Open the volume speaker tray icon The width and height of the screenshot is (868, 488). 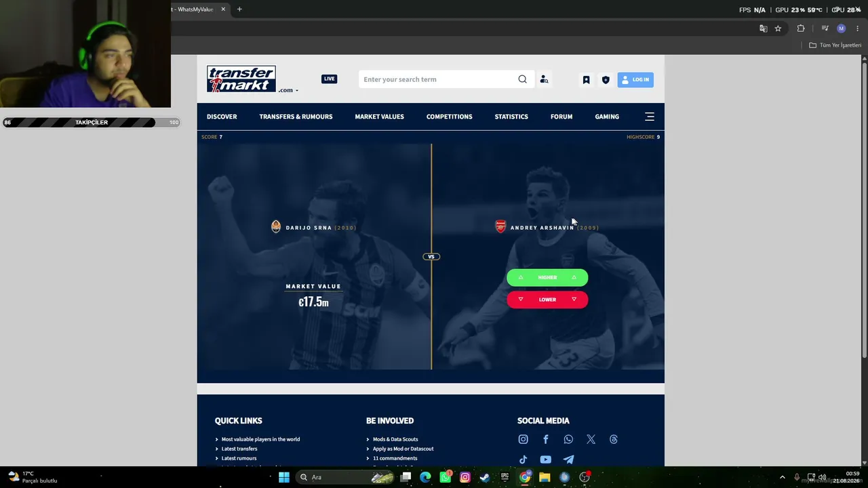pyautogui.click(x=823, y=477)
